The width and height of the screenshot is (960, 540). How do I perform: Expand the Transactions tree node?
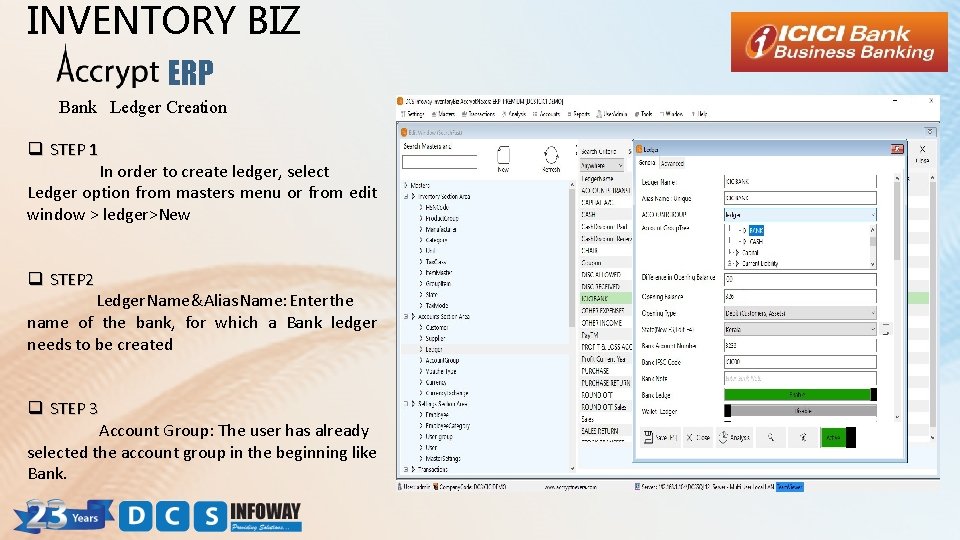click(x=406, y=470)
